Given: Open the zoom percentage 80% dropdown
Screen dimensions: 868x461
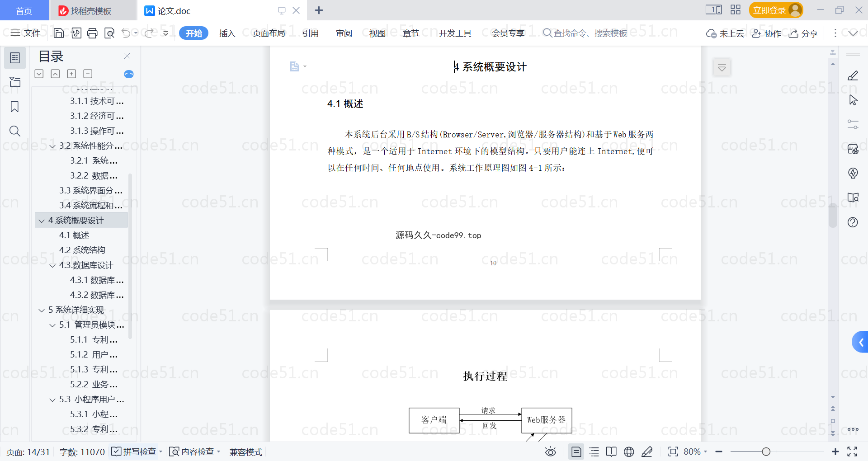Looking at the screenshot, I should 695,452.
